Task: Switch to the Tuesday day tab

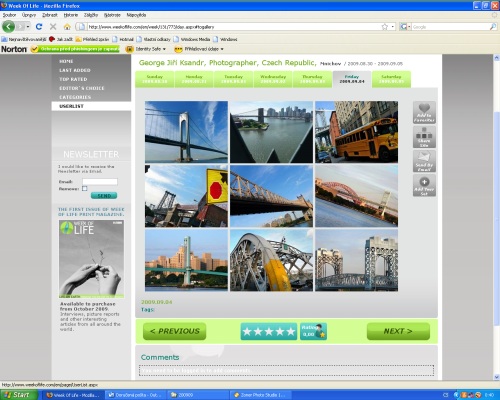Action: pyautogui.click(x=233, y=79)
